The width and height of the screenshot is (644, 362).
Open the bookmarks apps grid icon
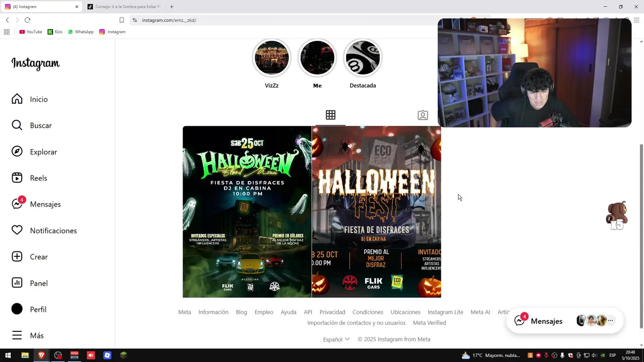pos(7,32)
